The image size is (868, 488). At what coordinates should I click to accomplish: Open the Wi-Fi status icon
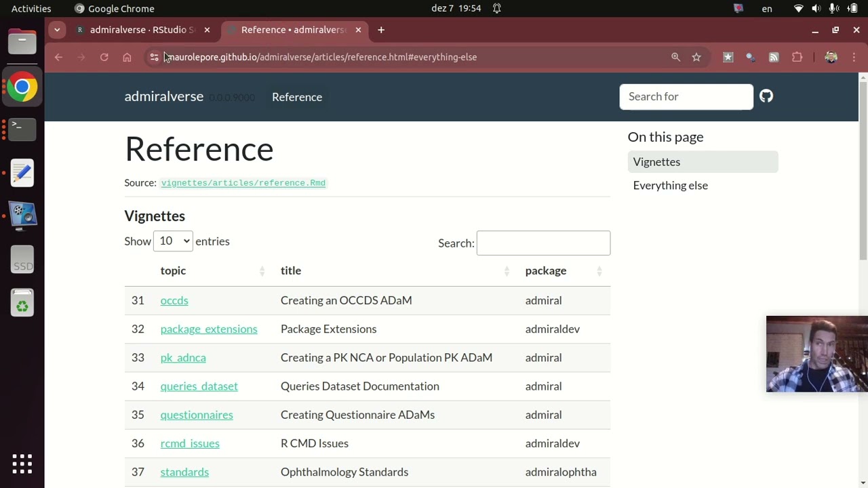(x=799, y=8)
